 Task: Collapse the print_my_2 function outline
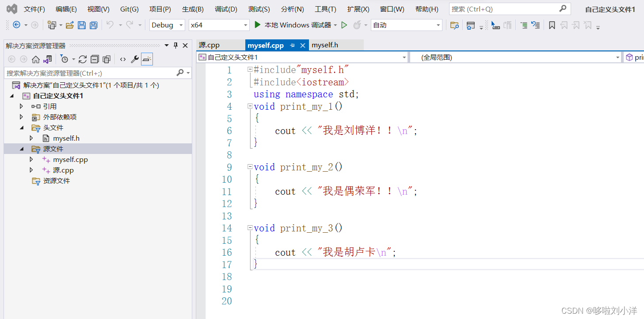[x=250, y=167]
